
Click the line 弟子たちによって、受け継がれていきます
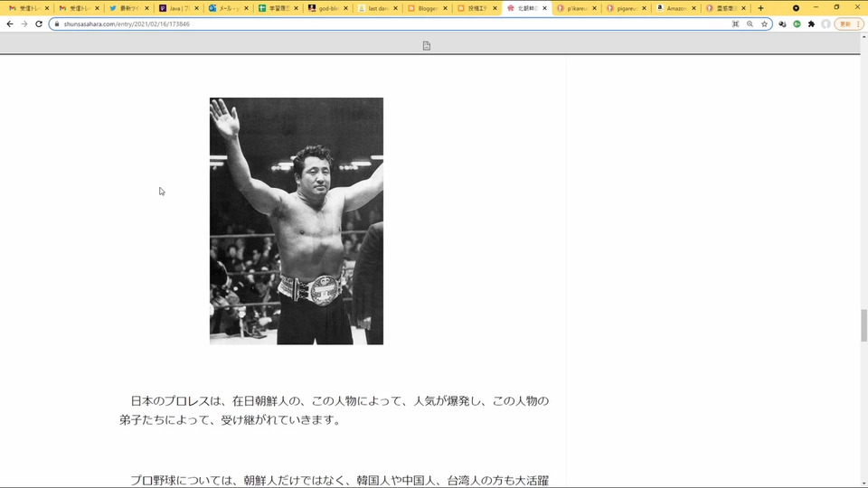[x=230, y=420]
